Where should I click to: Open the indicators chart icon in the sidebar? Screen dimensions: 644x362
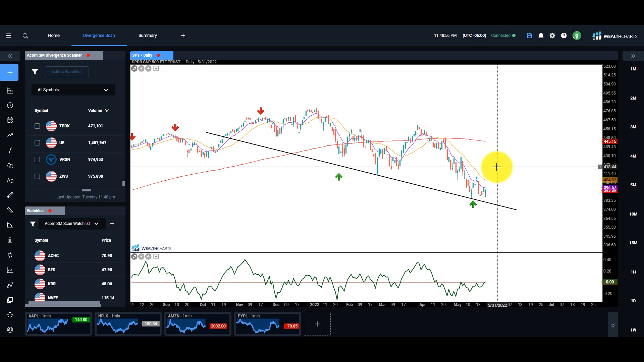(10, 90)
